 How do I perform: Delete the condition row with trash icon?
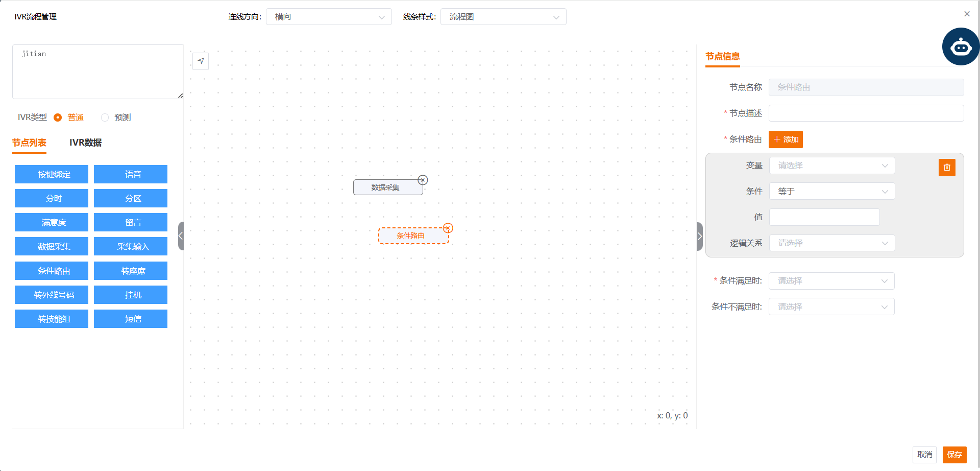[947, 168]
